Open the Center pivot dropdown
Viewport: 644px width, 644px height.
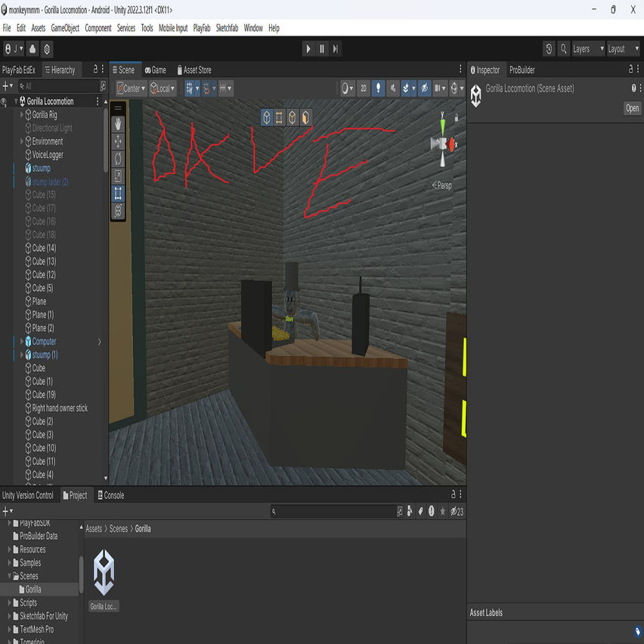(x=131, y=88)
